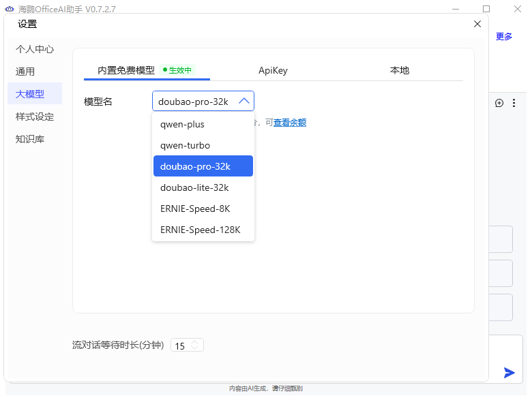
Task: Click the blue send arrow icon
Action: (509, 373)
